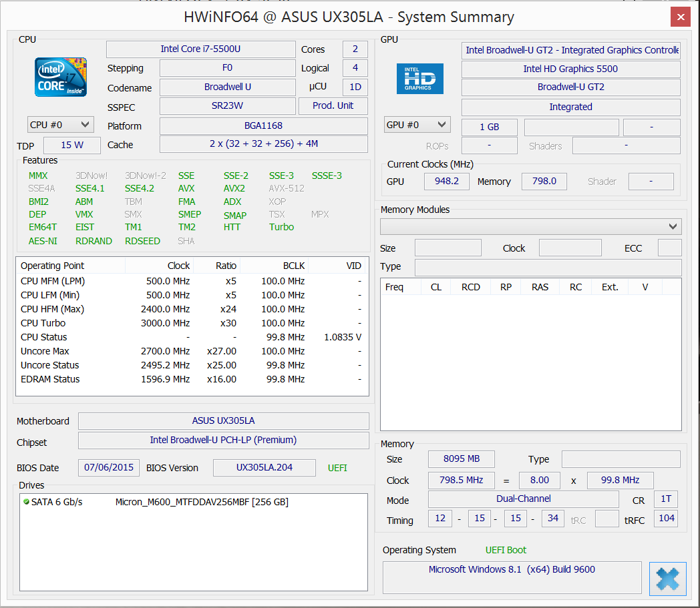Image resolution: width=700 pixels, height=608 pixels.
Task: Click the 798.5 MHz memory clock field
Action: (461, 481)
